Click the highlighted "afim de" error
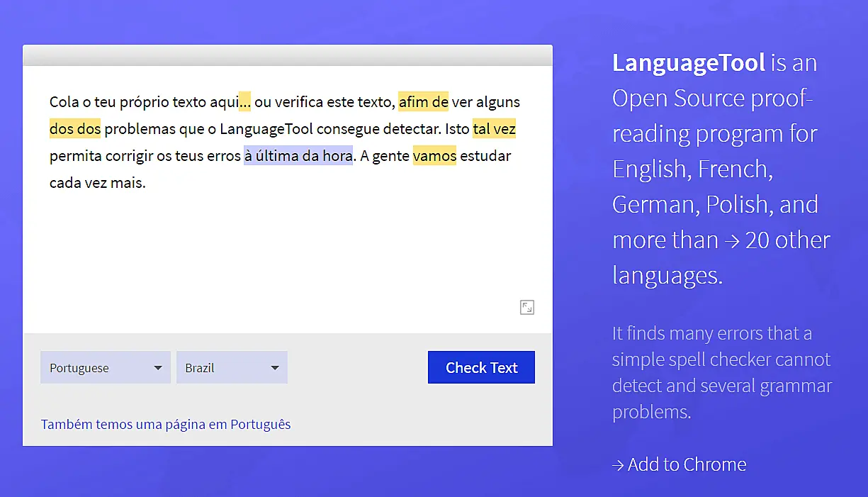 point(423,101)
